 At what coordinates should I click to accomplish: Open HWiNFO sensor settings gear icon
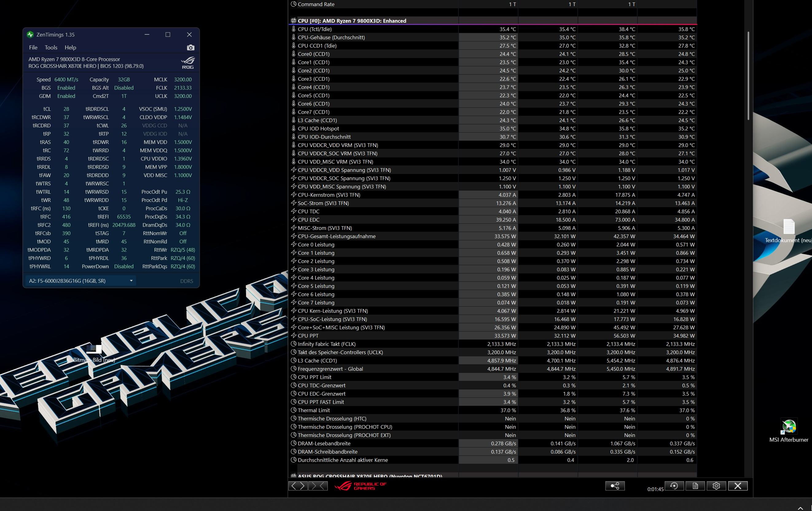716,486
